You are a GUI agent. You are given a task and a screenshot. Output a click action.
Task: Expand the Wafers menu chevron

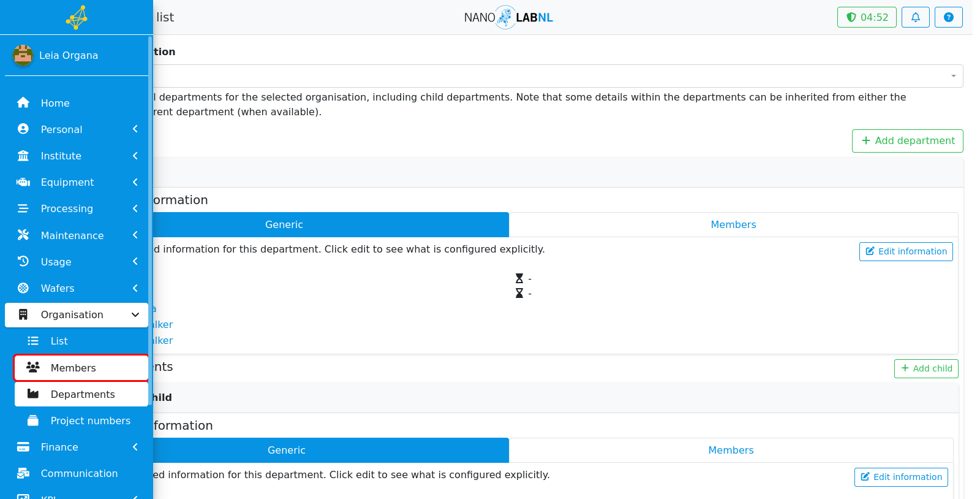[x=135, y=288]
